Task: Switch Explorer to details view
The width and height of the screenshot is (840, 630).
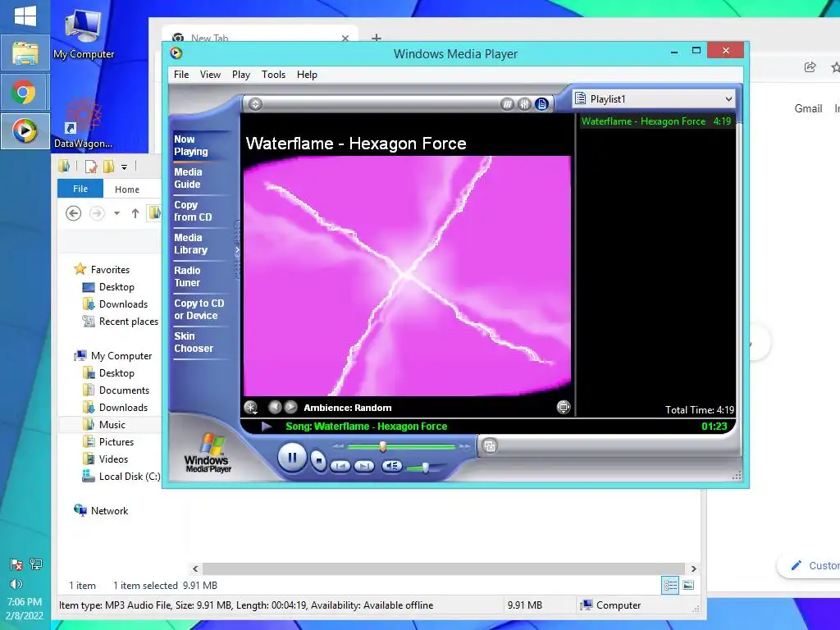Action: pos(670,585)
